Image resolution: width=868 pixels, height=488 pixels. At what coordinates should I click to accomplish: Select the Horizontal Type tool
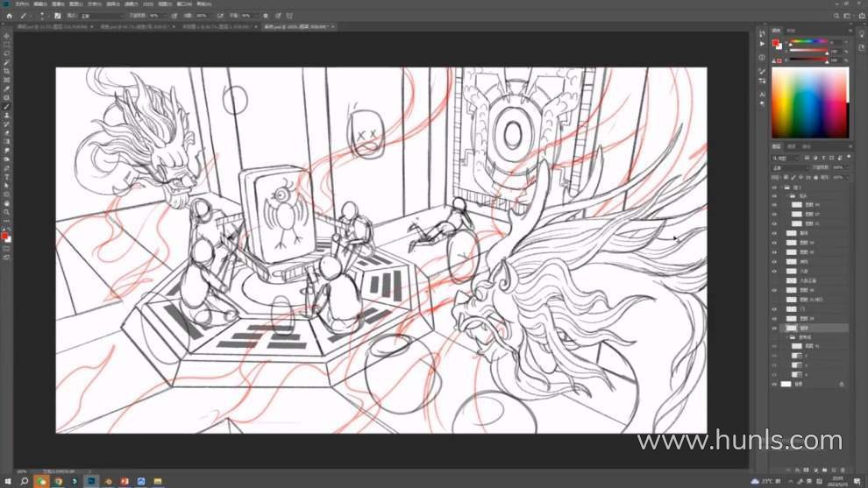pyautogui.click(x=7, y=177)
